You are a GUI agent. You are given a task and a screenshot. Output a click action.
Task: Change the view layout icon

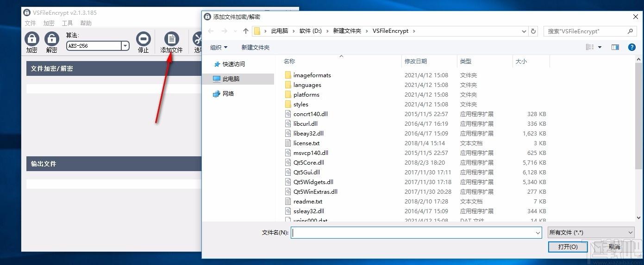click(x=590, y=47)
